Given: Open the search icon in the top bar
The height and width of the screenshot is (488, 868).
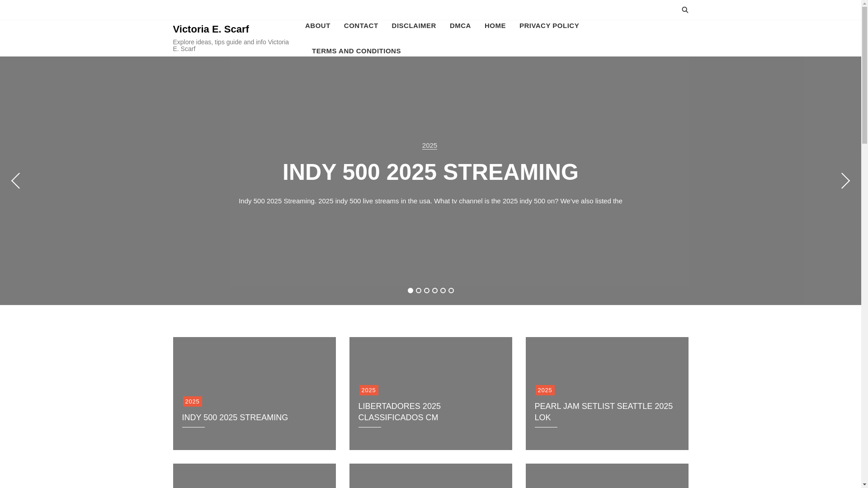Looking at the screenshot, I should pyautogui.click(x=685, y=10).
